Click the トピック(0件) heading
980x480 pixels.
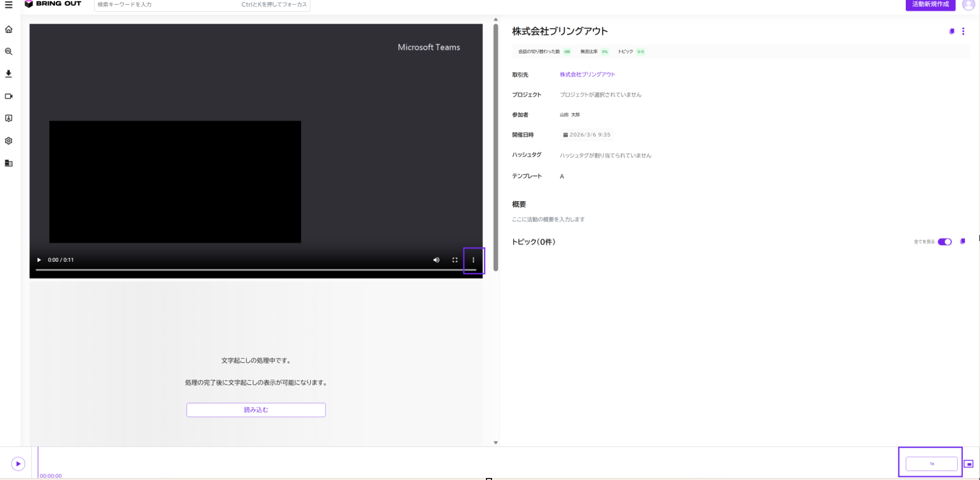click(x=533, y=242)
